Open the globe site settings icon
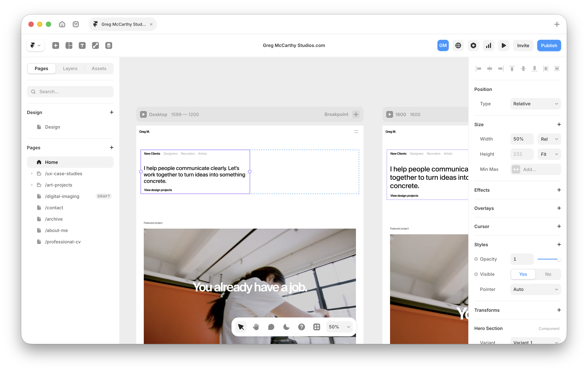Viewport: 588px width, 372px height. [x=458, y=45]
